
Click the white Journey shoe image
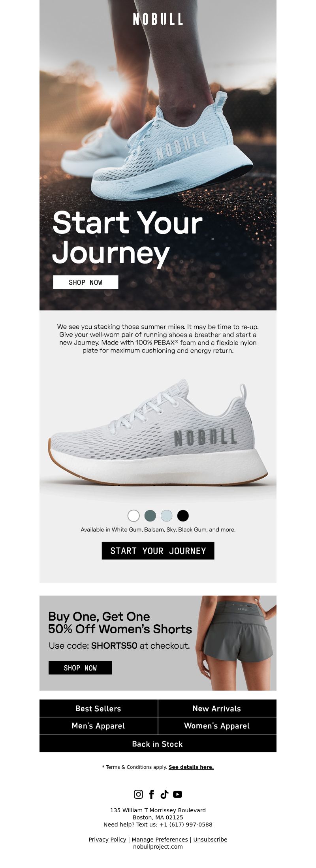158,433
